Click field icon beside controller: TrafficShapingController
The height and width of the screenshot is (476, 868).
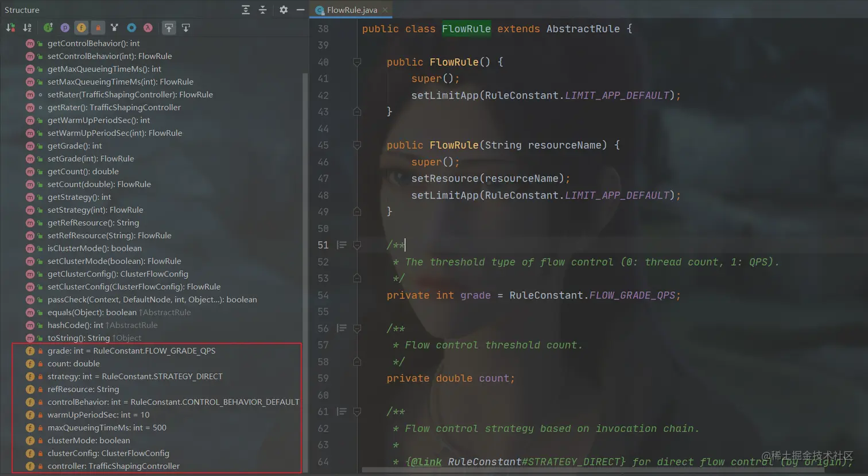30,466
